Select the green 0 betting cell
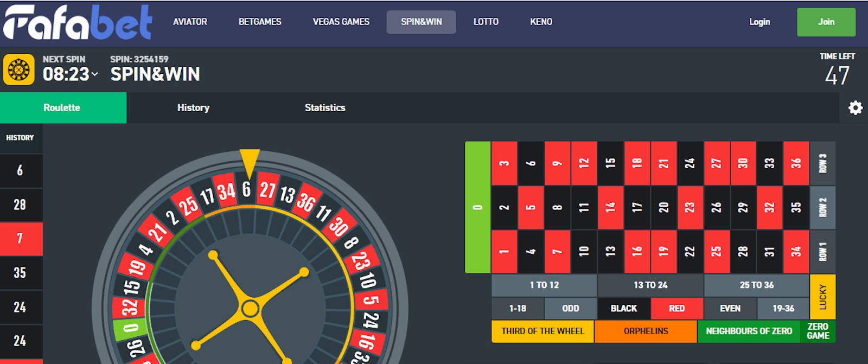Screen dimensions: 868x364 point(478,207)
